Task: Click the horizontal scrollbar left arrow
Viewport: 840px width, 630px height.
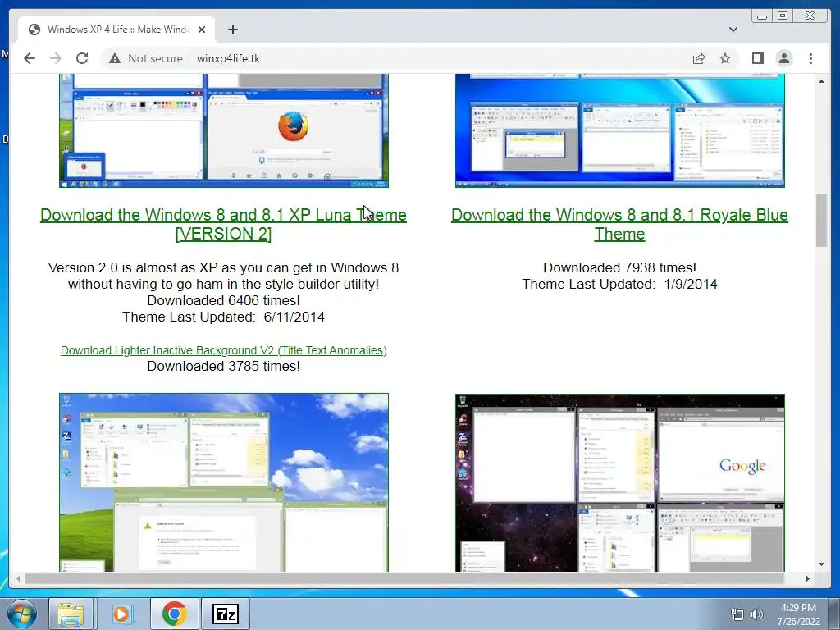Action: click(18, 578)
